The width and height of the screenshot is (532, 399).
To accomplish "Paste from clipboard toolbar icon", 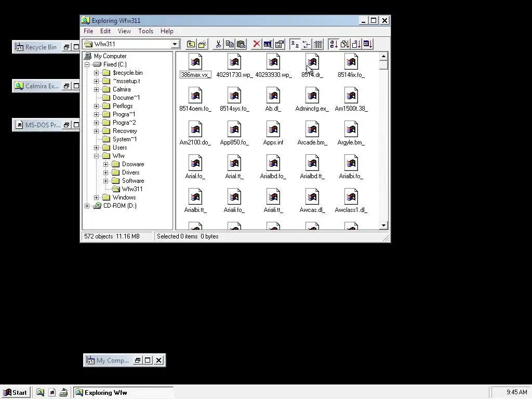I will coord(241,44).
